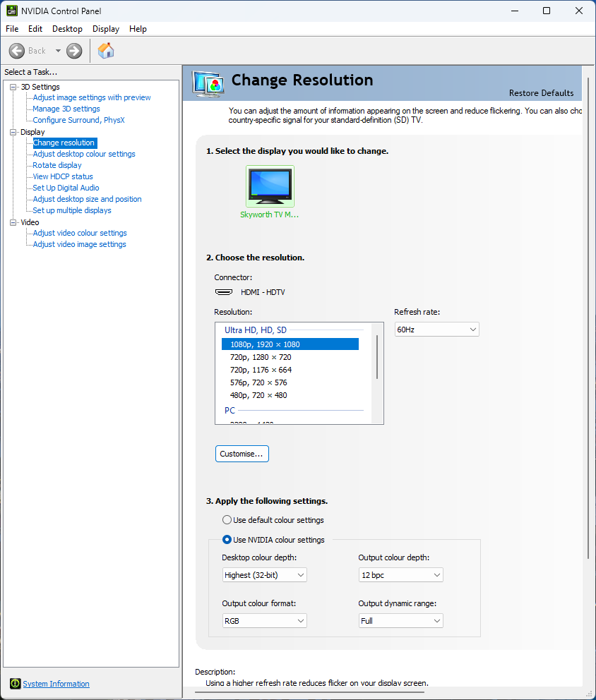Open Desktop colour depth dropdown
The image size is (596, 700).
click(x=265, y=575)
